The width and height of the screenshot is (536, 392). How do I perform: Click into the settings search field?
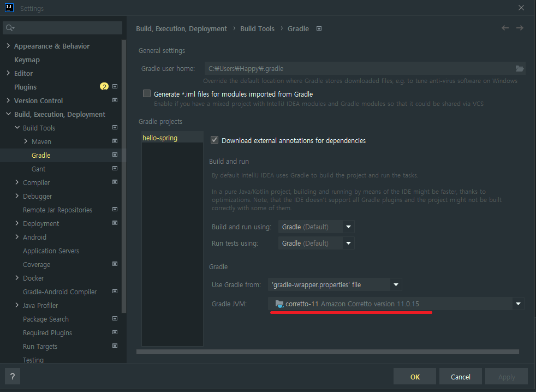point(63,28)
